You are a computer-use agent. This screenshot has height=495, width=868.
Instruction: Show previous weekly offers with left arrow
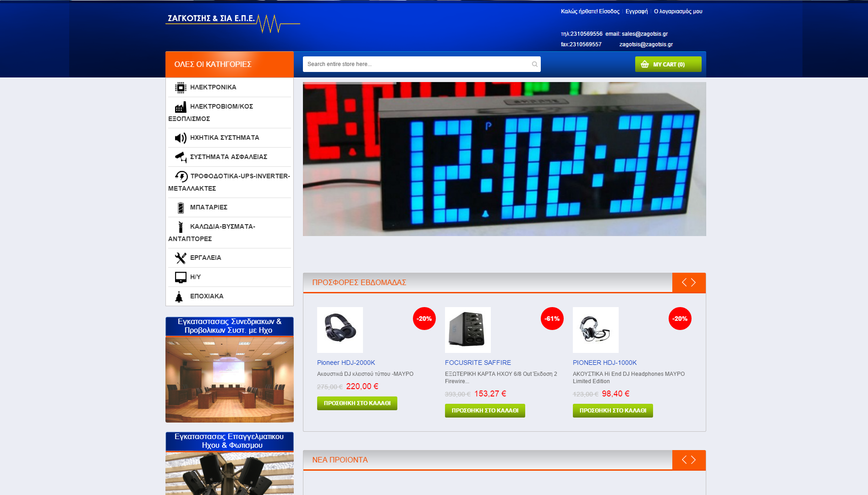coord(684,282)
